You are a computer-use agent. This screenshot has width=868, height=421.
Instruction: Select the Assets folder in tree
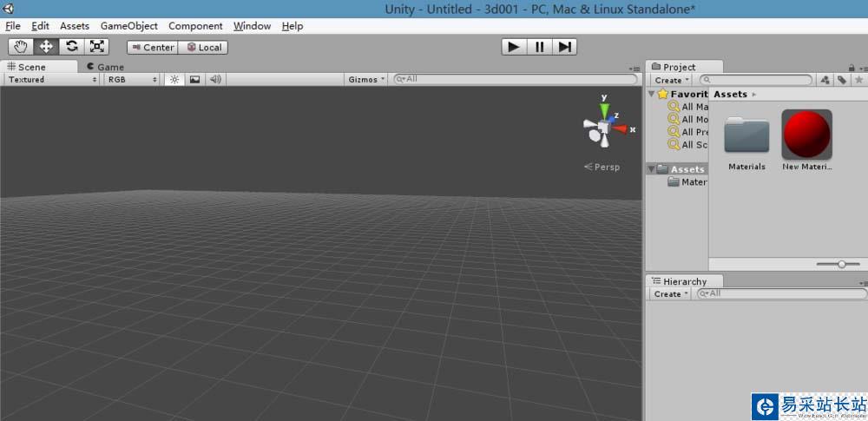[681, 169]
